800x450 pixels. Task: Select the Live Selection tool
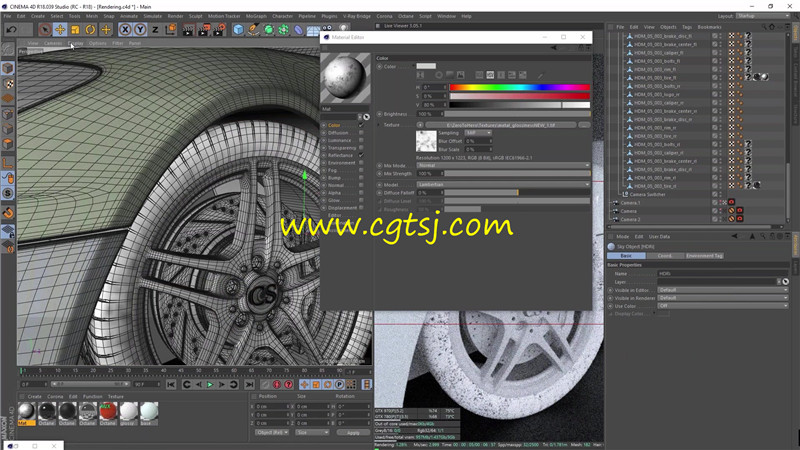pyautogui.click(x=45, y=30)
